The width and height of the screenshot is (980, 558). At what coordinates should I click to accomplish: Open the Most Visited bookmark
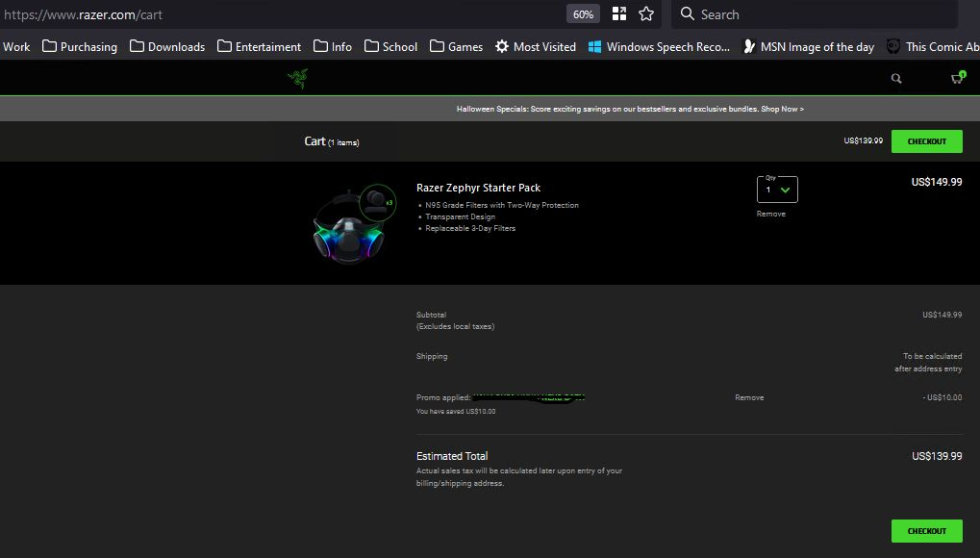tap(536, 47)
